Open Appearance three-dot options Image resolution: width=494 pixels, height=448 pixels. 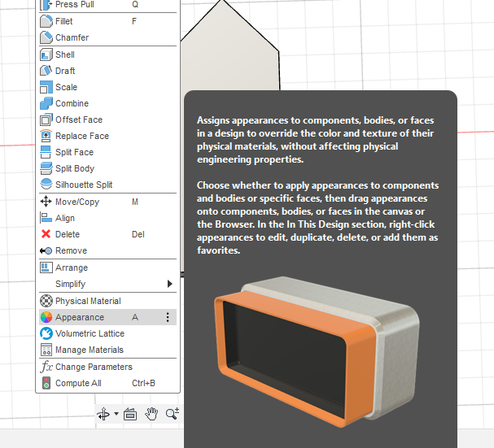168,317
